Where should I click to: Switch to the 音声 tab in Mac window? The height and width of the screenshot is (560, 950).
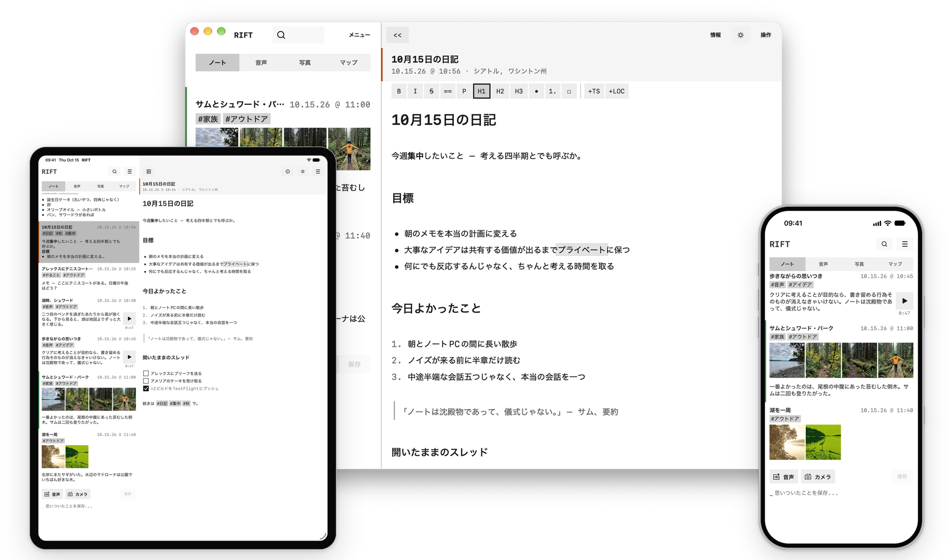(261, 62)
